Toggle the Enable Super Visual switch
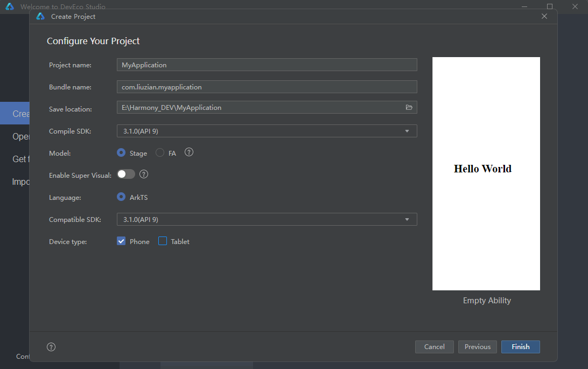Viewport: 588px width, 369px height. 125,174
